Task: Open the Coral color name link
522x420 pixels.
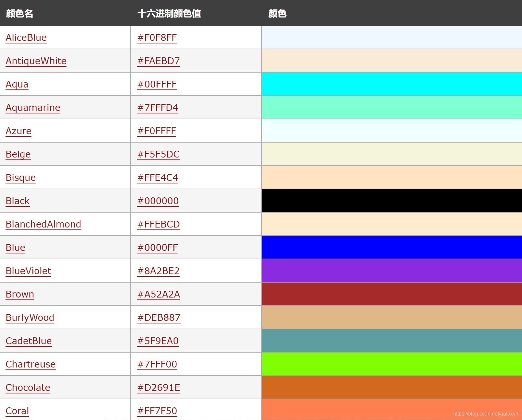Action: [x=18, y=411]
